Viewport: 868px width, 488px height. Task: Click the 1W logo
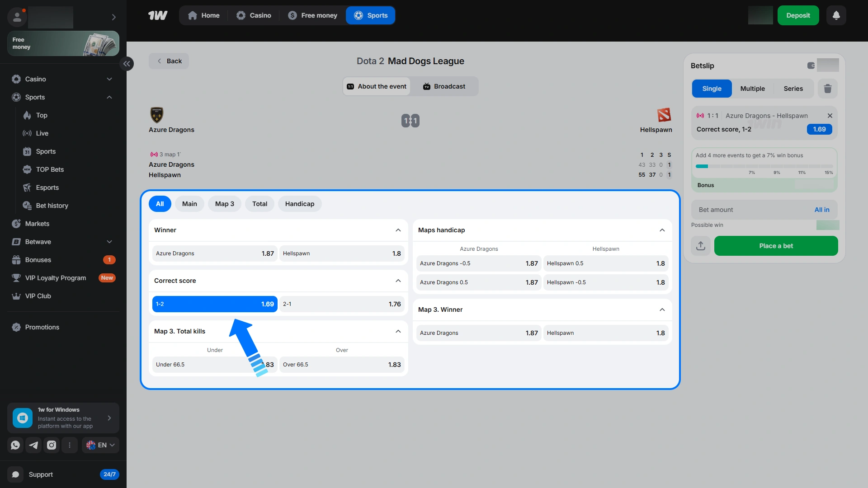pos(158,15)
